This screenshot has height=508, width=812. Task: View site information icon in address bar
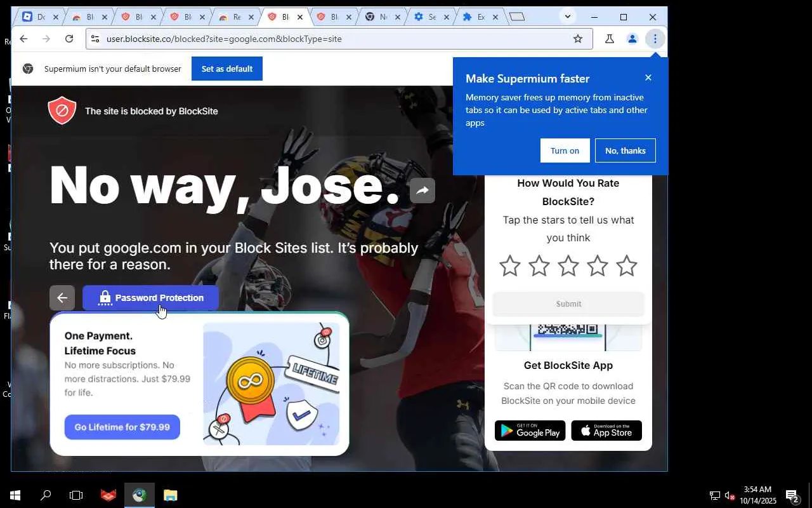(95, 39)
